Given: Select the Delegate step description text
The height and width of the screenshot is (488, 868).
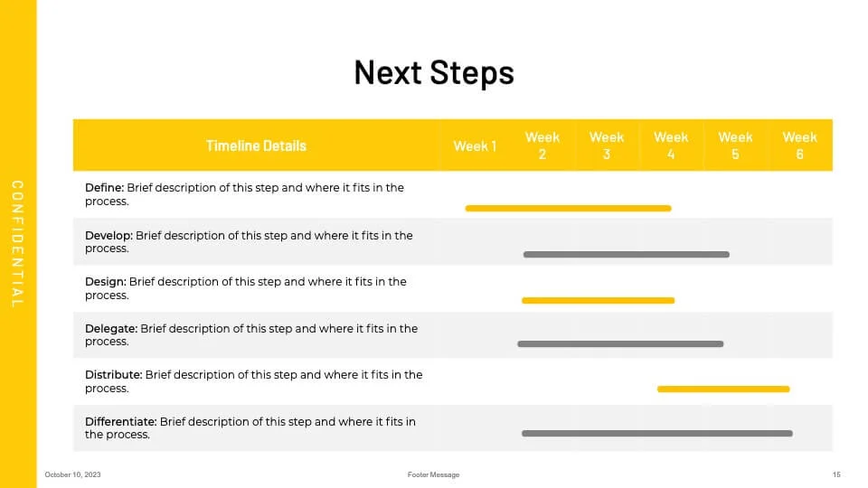Looking at the screenshot, I should tap(251, 334).
